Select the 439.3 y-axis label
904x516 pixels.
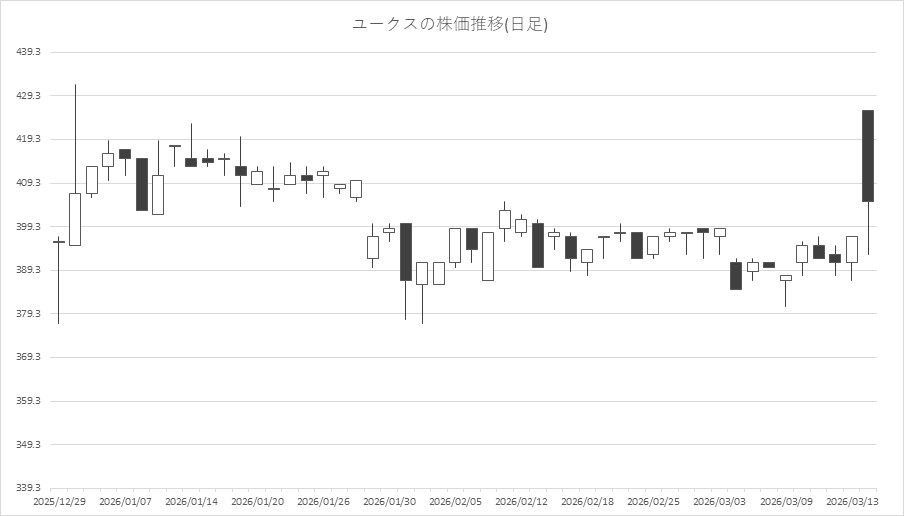coord(29,52)
